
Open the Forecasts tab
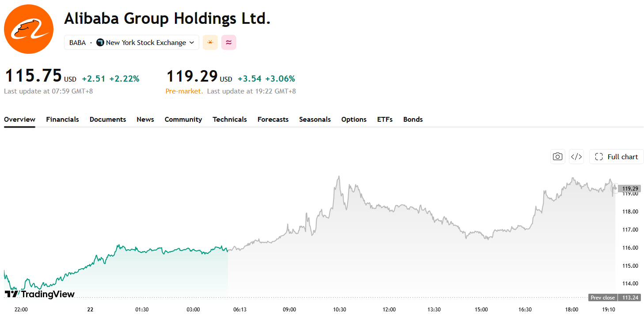[273, 120]
